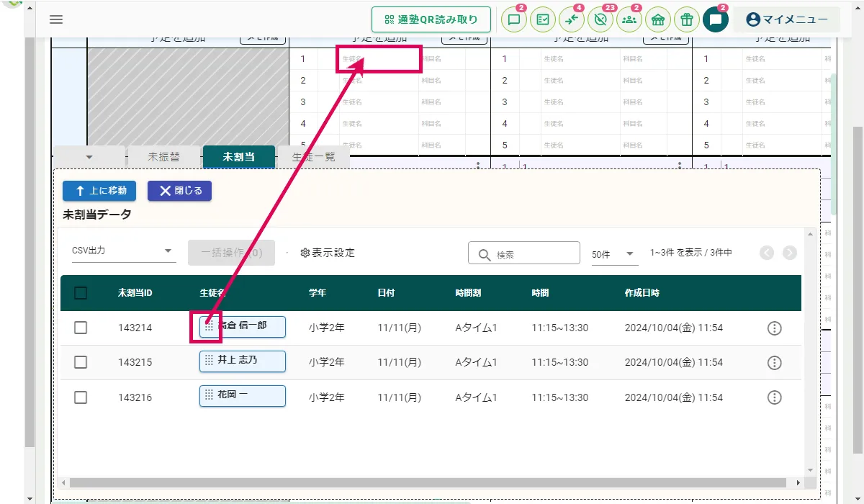This screenshot has width=864, height=504.
Task: Open the row menu for ID 143216
Action: 775,397
